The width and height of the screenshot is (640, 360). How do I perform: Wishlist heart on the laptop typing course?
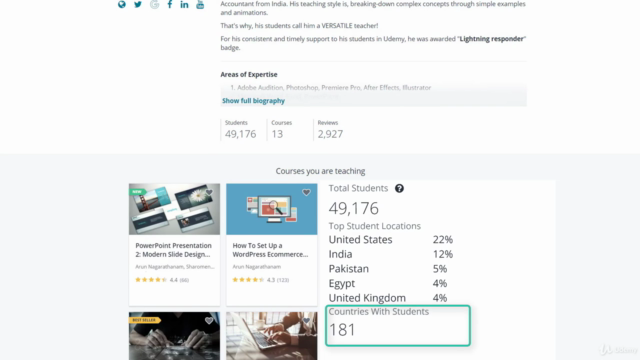coord(306,321)
